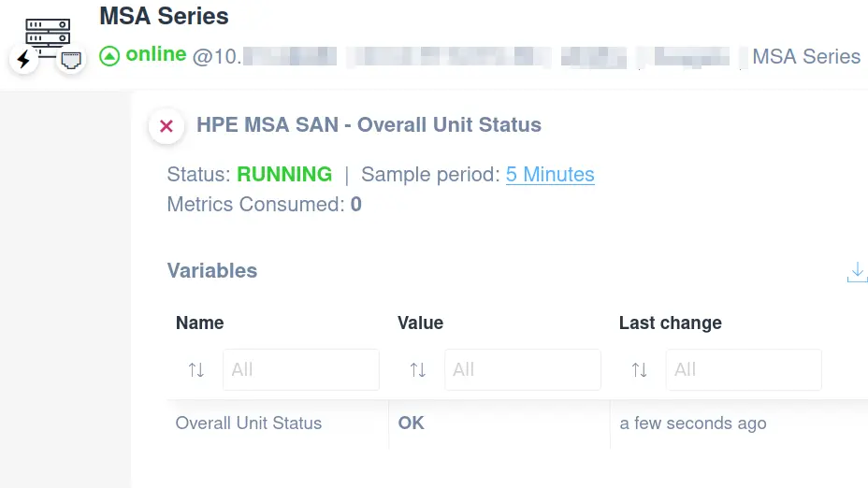This screenshot has height=488, width=868.
Task: Select the Overall Unit Status row name
Action: [249, 423]
